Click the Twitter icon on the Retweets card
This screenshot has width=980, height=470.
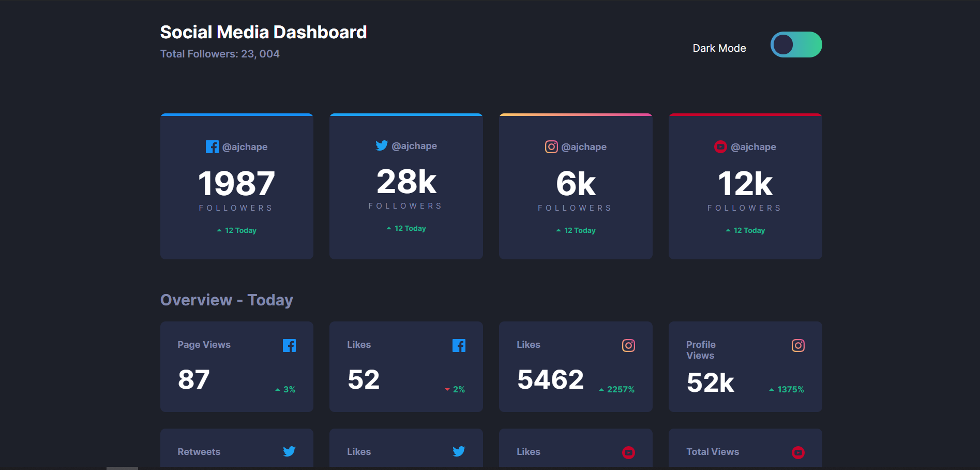tap(290, 451)
